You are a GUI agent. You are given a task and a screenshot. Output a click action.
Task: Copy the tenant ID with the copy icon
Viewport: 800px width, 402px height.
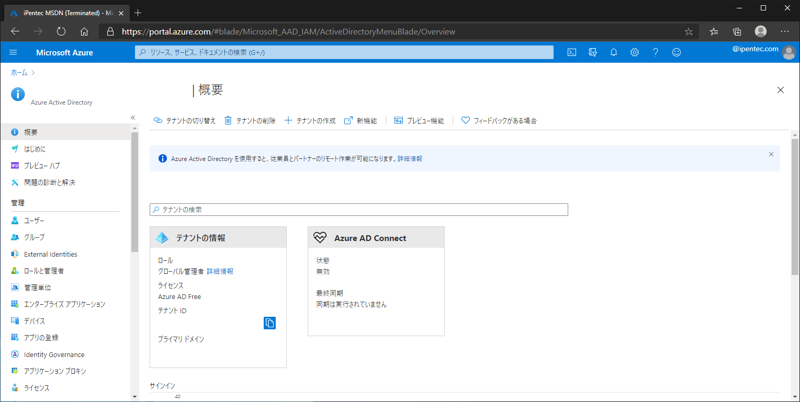pos(269,323)
